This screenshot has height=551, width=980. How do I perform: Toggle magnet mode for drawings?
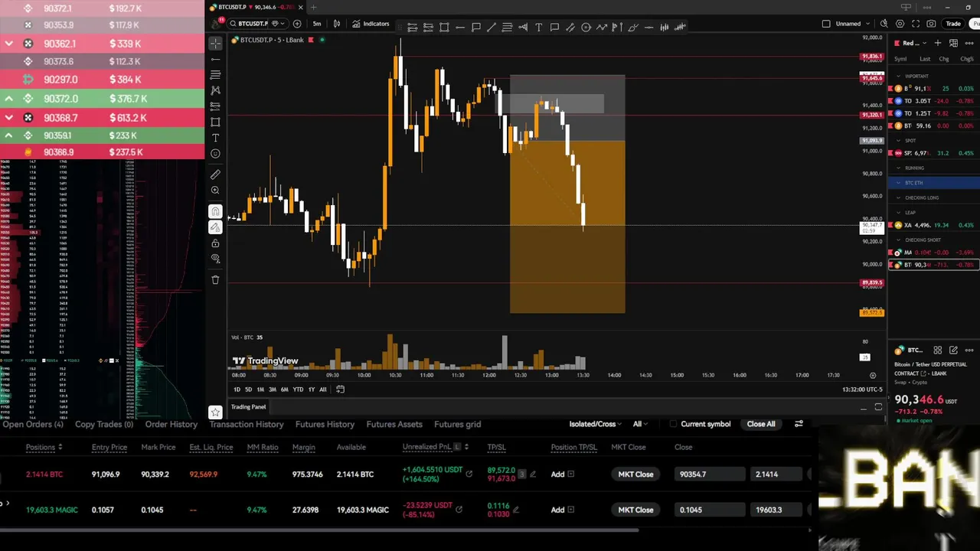(x=215, y=211)
